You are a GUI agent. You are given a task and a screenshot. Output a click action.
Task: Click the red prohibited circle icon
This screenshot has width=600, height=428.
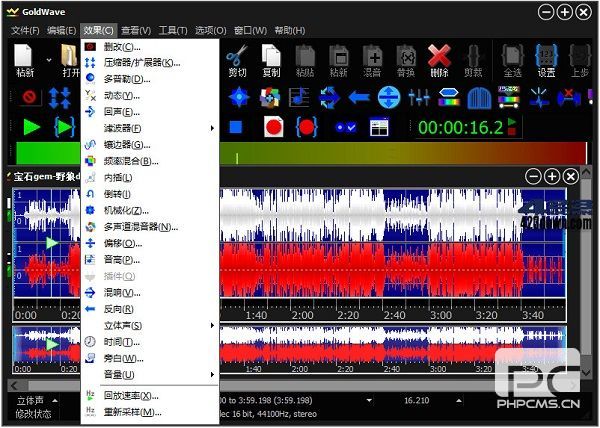pyautogui.click(x=29, y=97)
